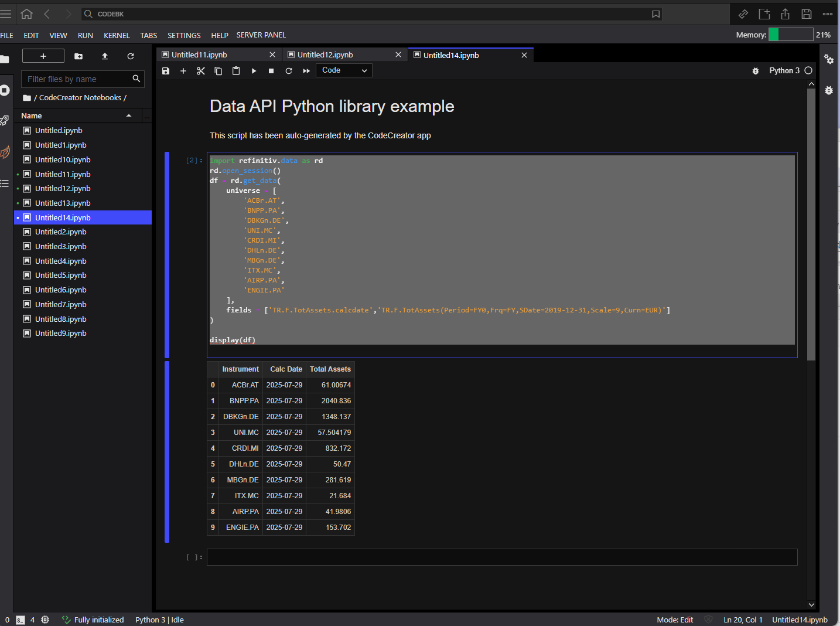Open the file browser folder sidebar icon
840x626 pixels.
(x=5, y=59)
